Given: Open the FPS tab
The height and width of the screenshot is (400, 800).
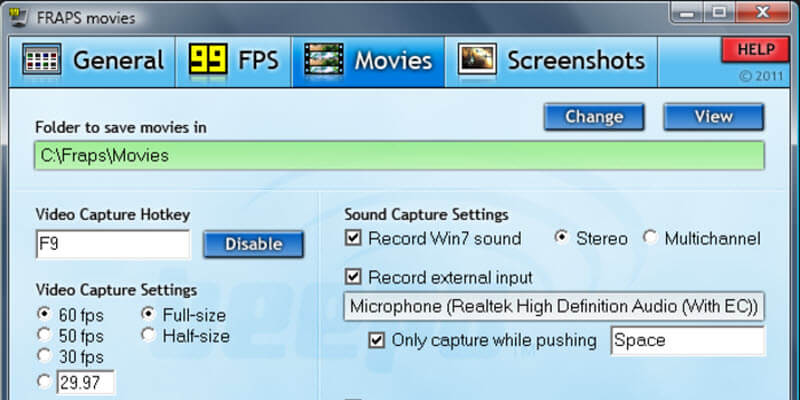Looking at the screenshot, I should 234,61.
